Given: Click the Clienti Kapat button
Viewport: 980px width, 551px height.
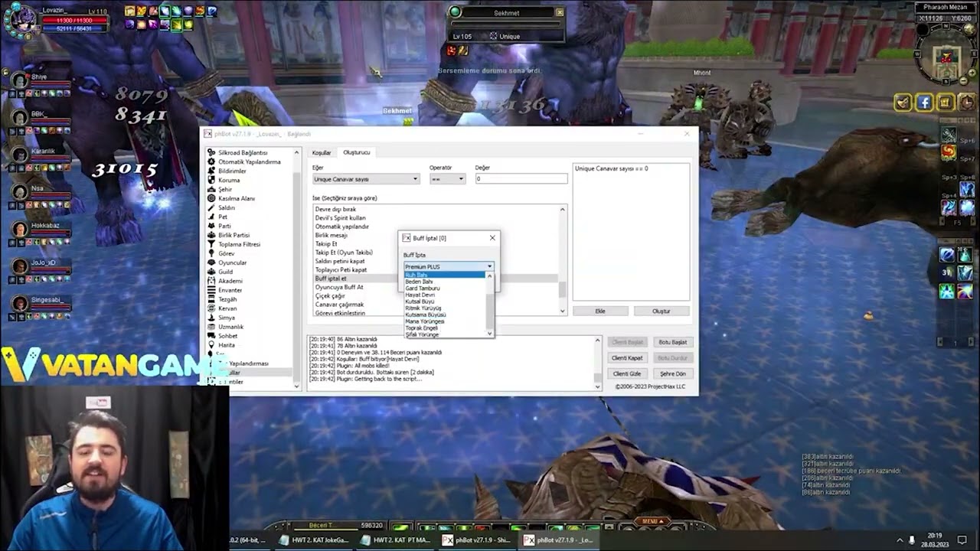Looking at the screenshot, I should point(627,358).
